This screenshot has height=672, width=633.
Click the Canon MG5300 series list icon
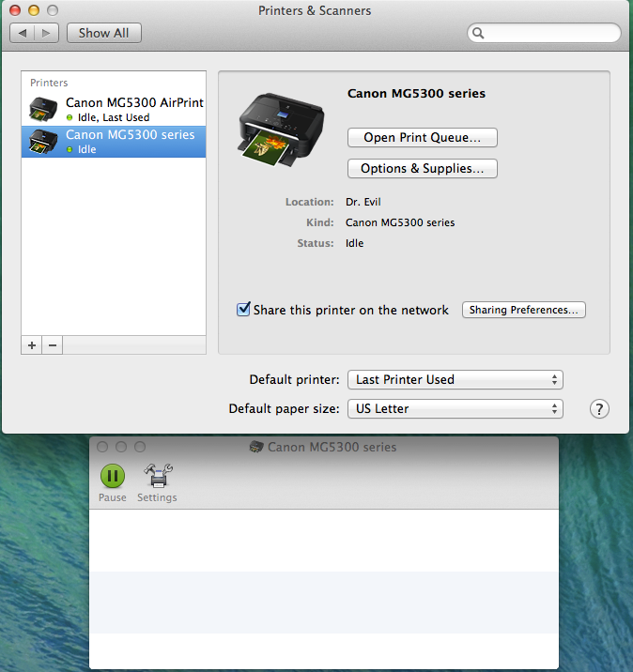click(x=43, y=142)
